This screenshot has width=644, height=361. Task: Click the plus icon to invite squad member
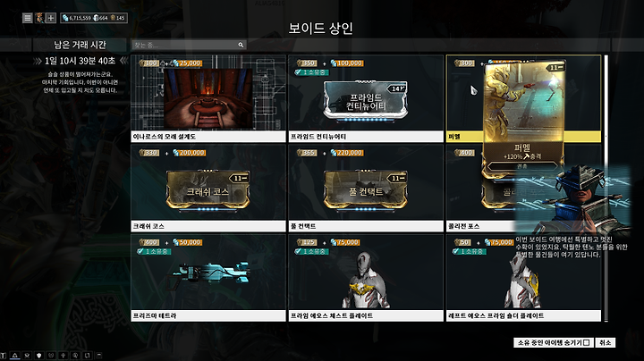(x=51, y=18)
